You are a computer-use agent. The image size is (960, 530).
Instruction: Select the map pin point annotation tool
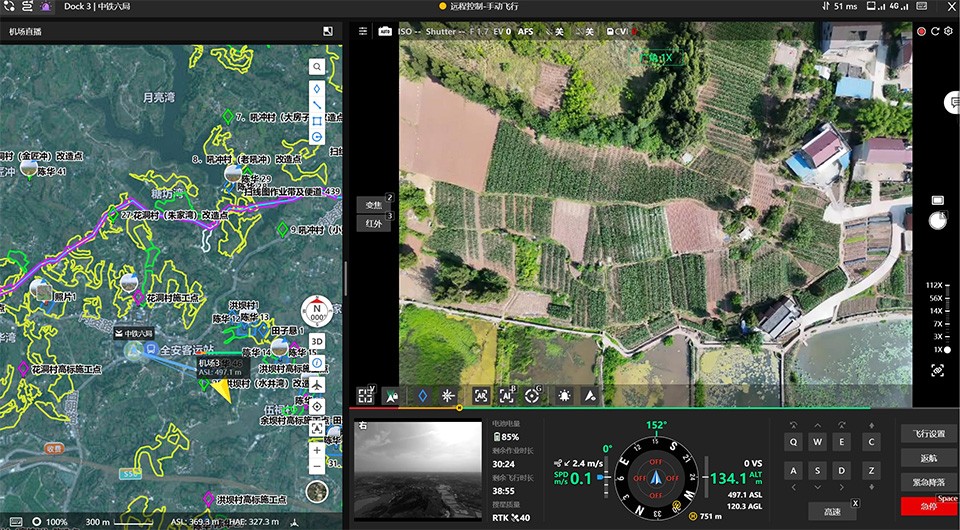317,89
